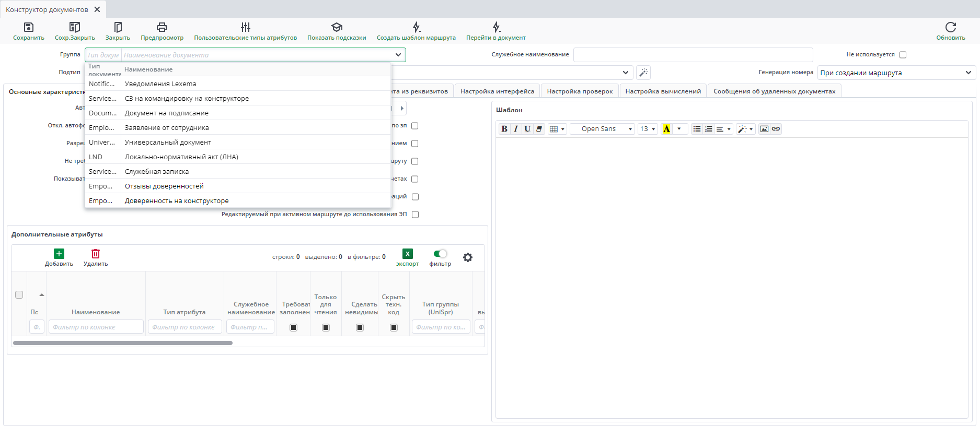Select Универсальный документ from the dropdown list
This screenshot has height=426, width=980.
[168, 143]
